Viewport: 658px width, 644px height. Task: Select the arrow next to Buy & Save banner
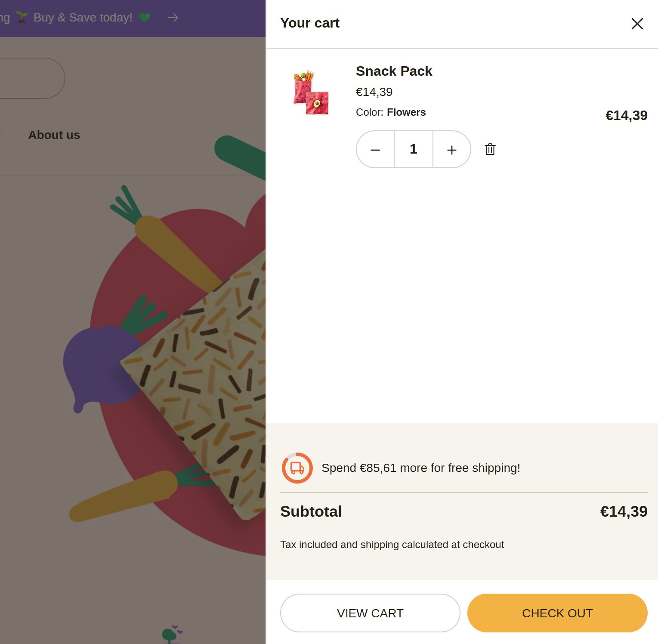tap(173, 18)
